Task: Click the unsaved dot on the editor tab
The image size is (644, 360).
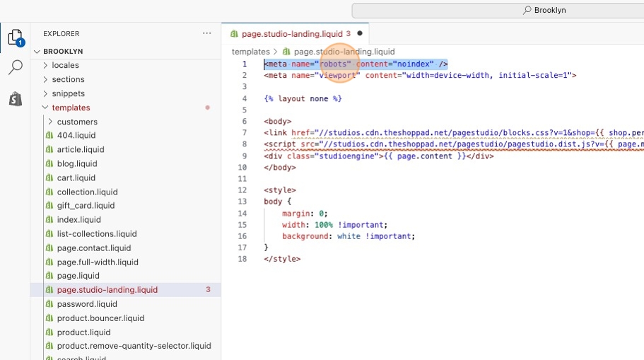Action: [359, 33]
